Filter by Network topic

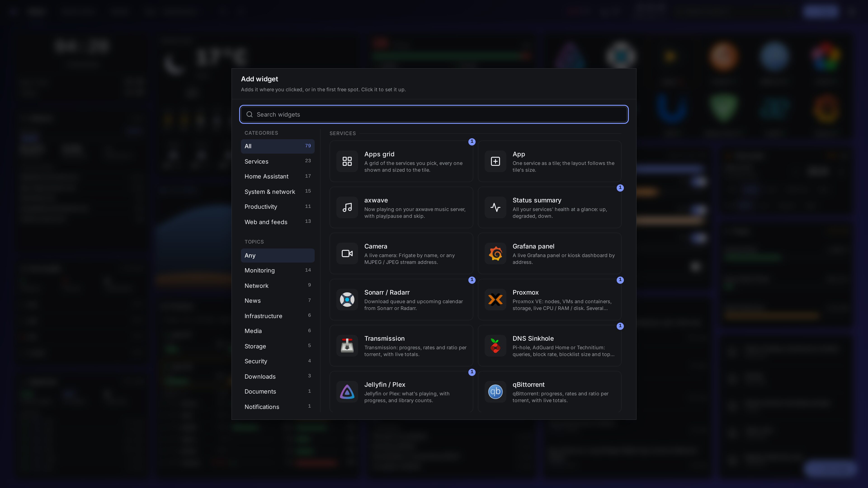tap(278, 286)
